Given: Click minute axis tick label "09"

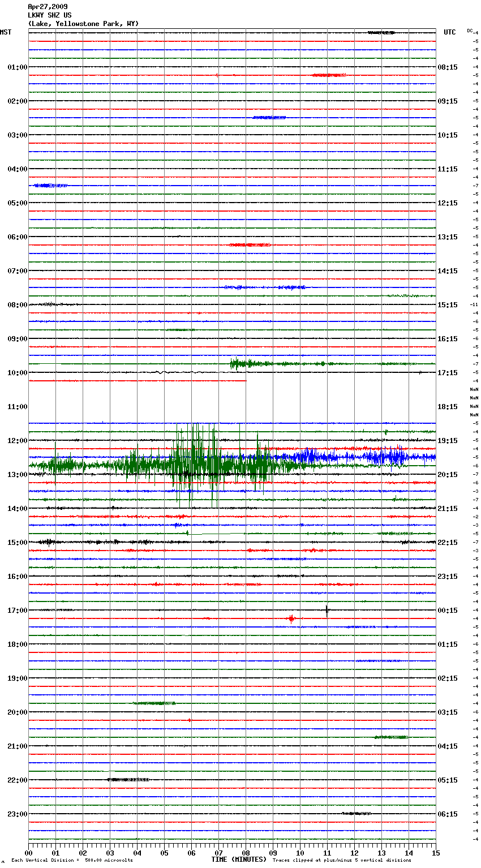Looking at the screenshot, I should tap(273, 853).
